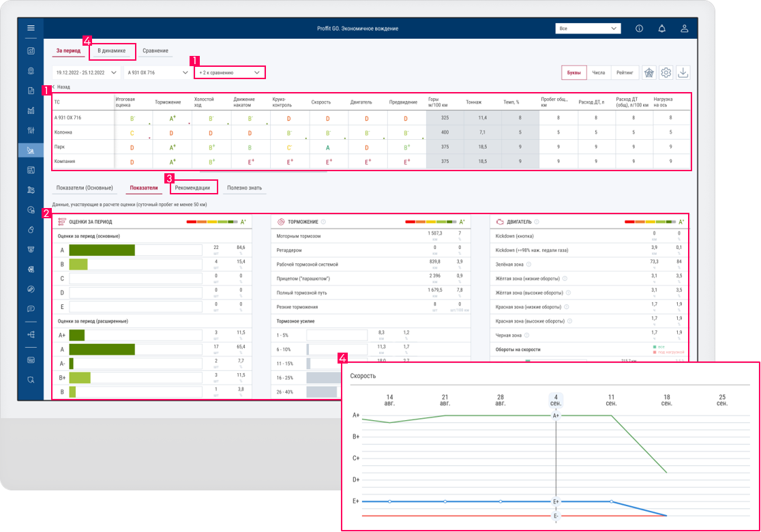Click the notifications bell icon

[x=661, y=29]
